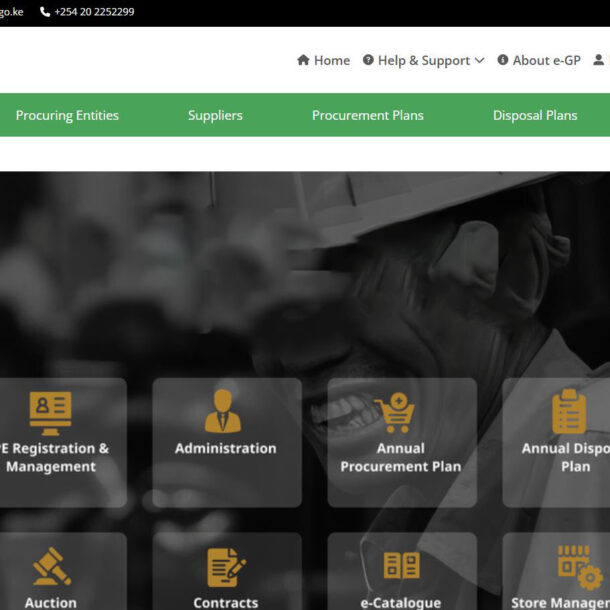Click the e-Catalogue open book icon
610x610 pixels.
(402, 565)
